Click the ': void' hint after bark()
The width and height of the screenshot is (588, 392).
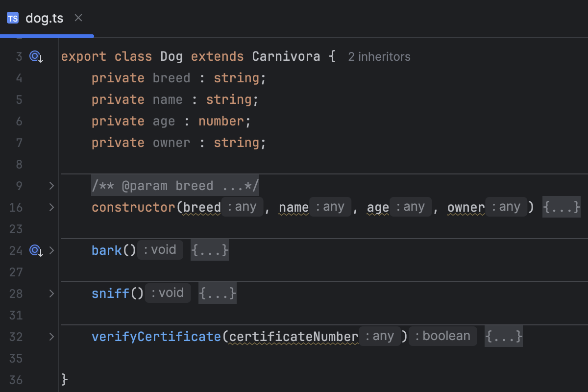click(160, 249)
